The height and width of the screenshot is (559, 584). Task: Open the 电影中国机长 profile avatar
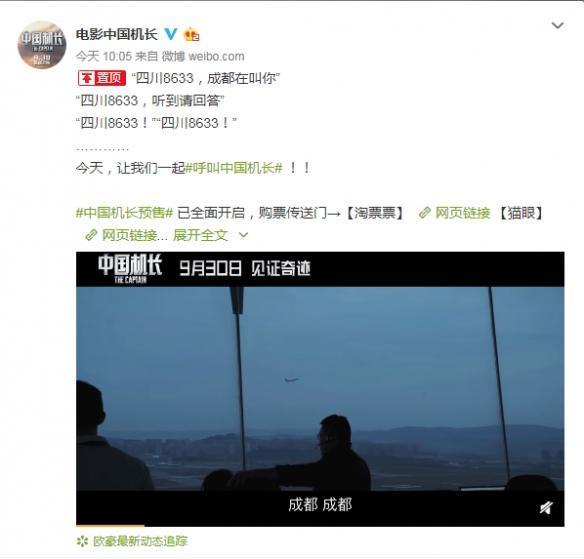42,45
